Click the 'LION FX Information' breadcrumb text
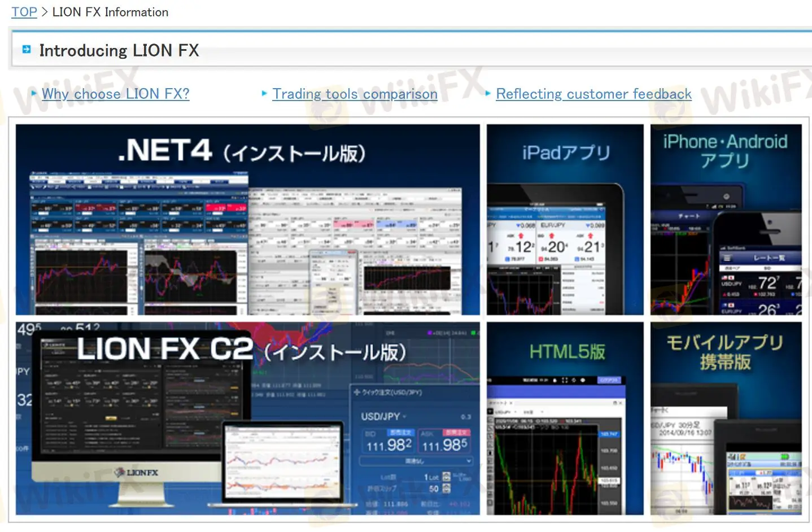 pos(110,12)
